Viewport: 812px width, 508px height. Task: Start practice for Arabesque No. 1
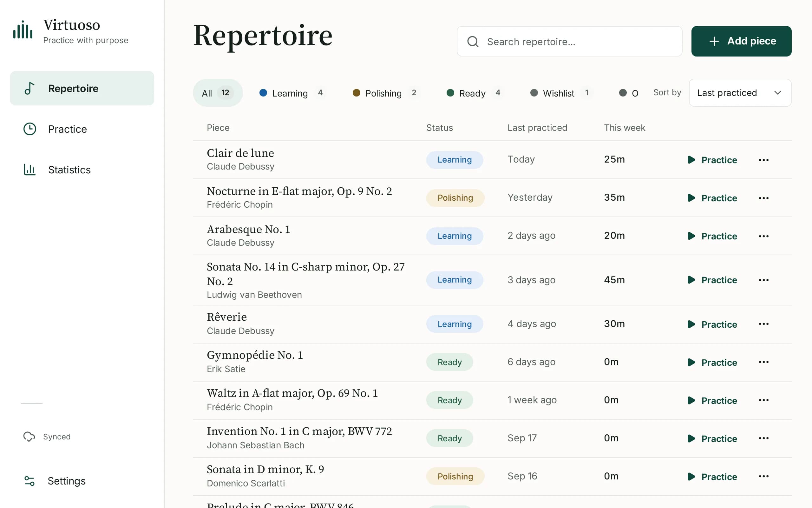point(712,236)
